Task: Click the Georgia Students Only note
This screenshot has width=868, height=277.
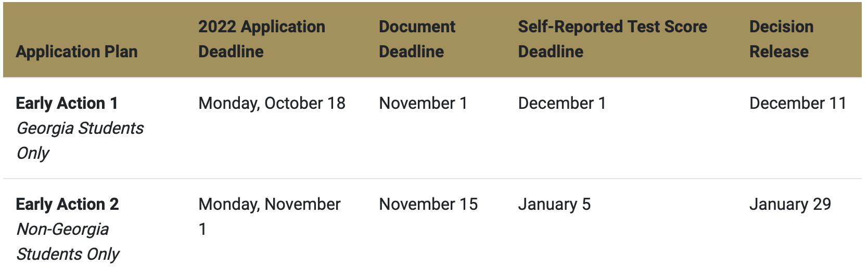Action: (80, 141)
